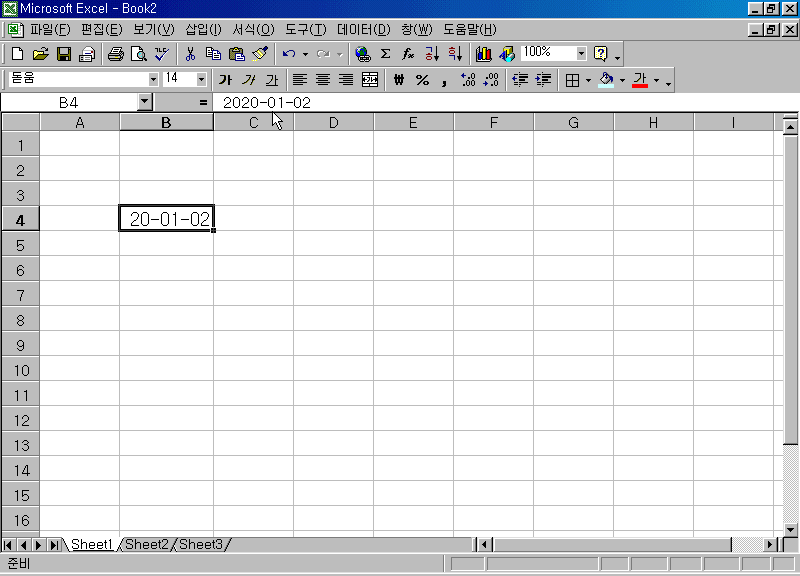Click the formula bar value 2020-01-02
The image size is (800, 576).
point(267,103)
